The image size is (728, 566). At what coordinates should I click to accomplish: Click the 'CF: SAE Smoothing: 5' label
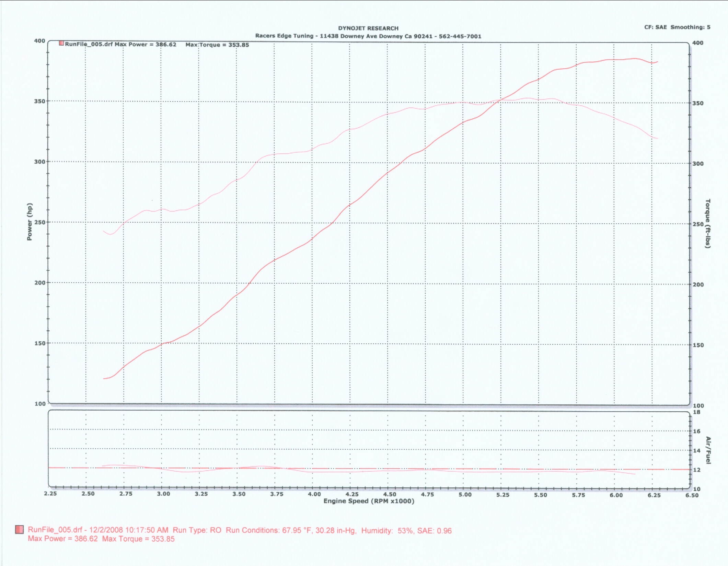pos(677,27)
